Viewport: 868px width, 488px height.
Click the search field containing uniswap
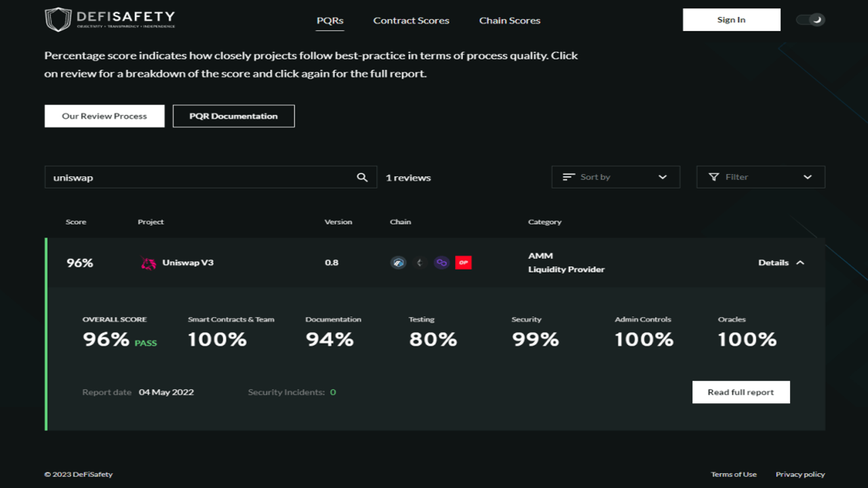tap(211, 177)
